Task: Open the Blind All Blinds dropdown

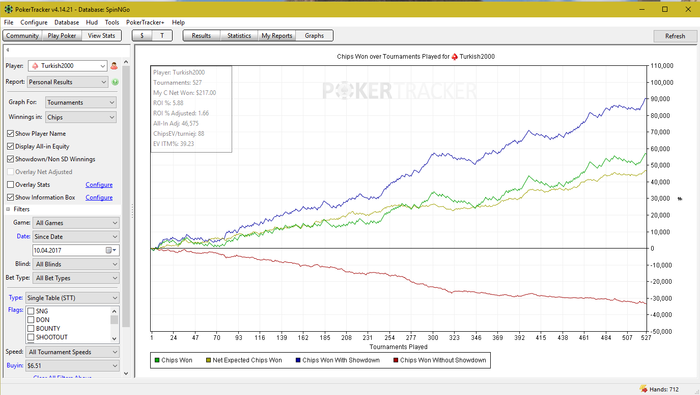Action: pyautogui.click(x=76, y=264)
